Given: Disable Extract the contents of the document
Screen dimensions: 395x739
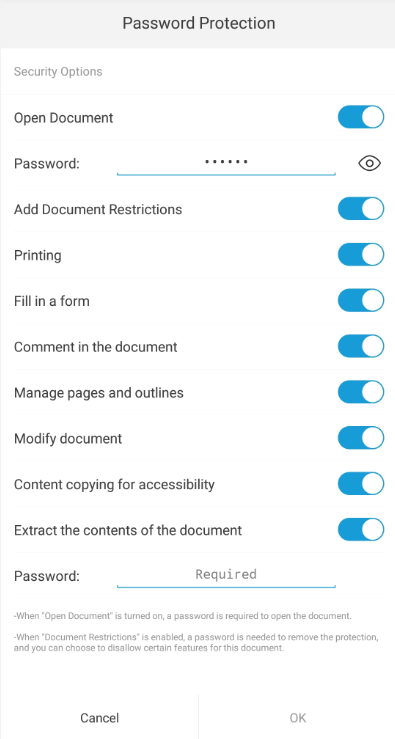Looking at the screenshot, I should 361,530.
